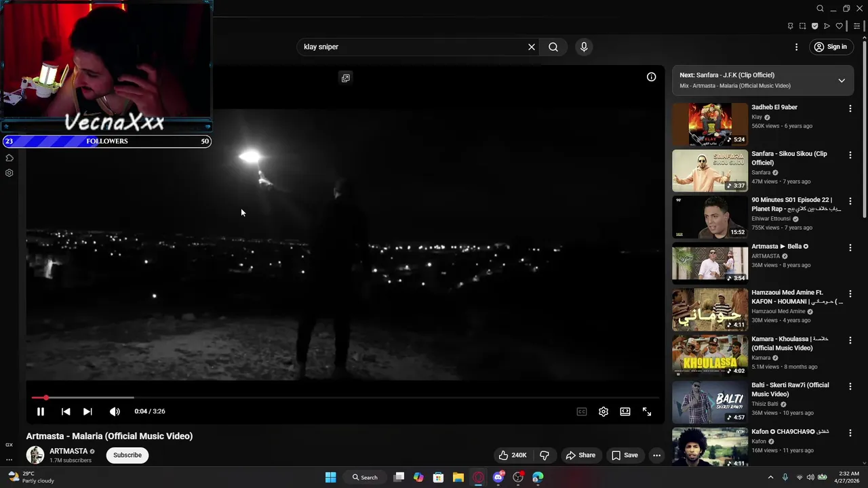This screenshot has height=488, width=868.
Task: Sign in to YouTube
Action: (831, 47)
